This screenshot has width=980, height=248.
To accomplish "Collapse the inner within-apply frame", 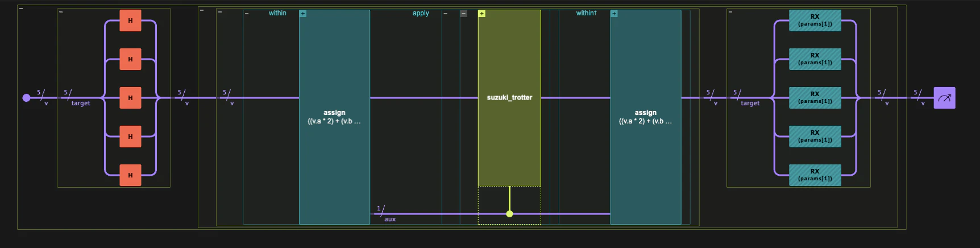I will point(220,11).
